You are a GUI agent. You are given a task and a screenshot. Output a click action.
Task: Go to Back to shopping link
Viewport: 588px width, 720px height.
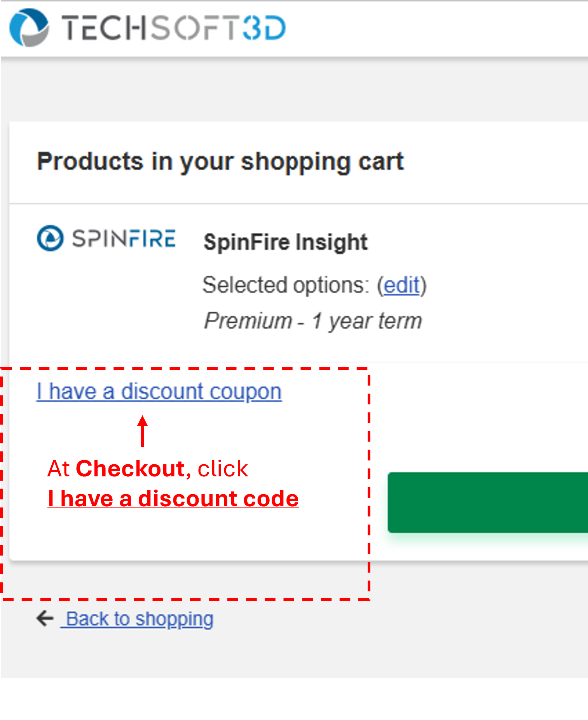[139, 619]
